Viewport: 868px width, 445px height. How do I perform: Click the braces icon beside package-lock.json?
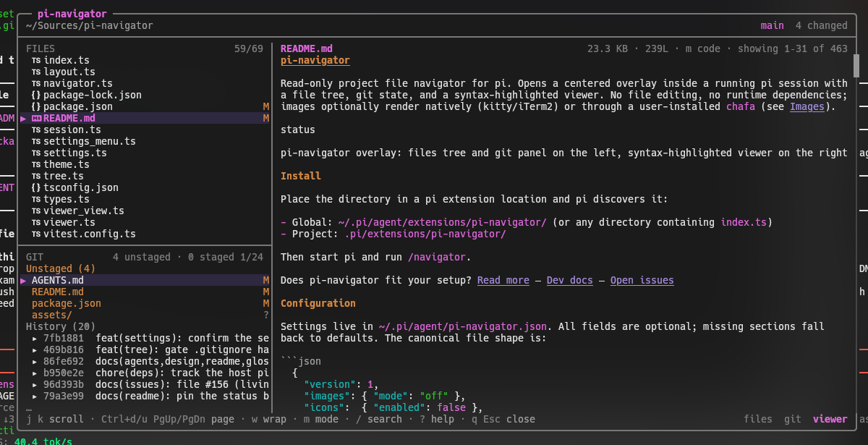(x=36, y=96)
